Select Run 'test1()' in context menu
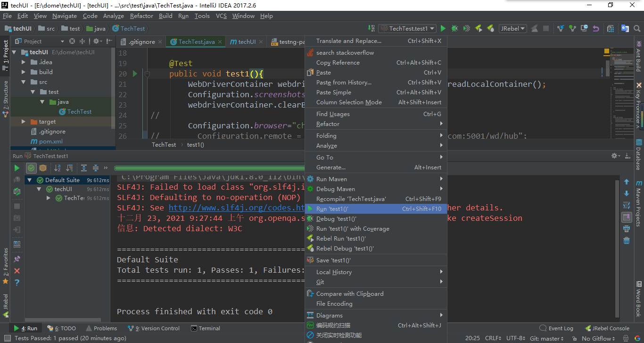 [x=376, y=209]
